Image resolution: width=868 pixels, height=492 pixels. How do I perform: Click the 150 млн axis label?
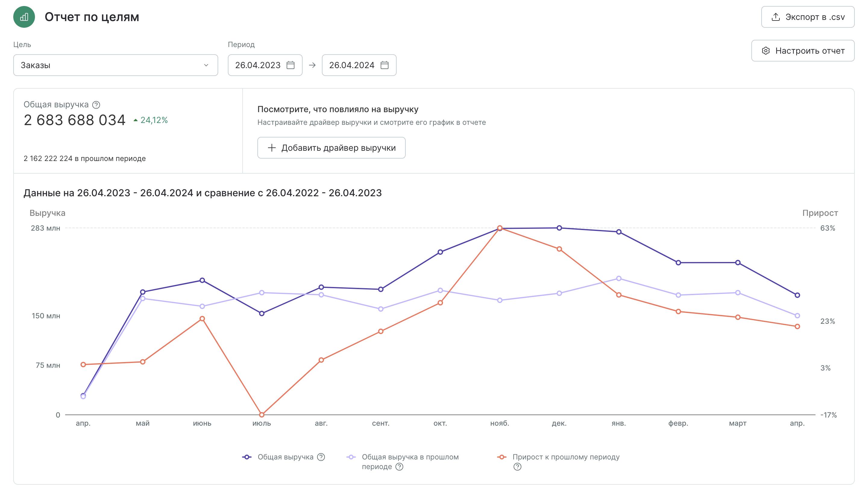(46, 316)
